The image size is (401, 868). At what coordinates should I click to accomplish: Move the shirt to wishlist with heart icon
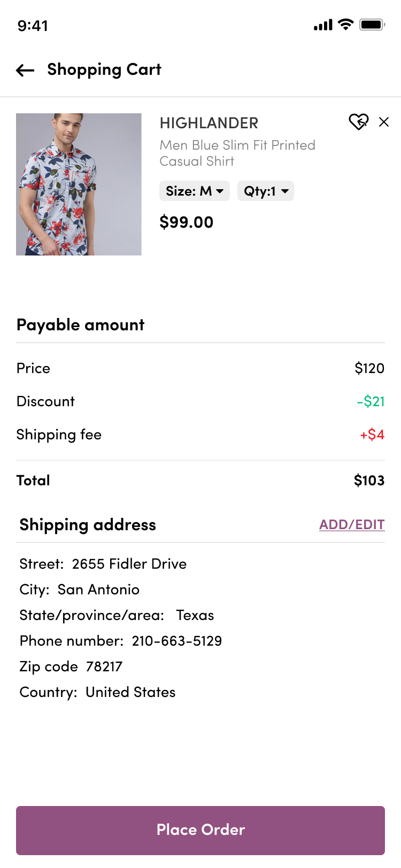click(x=358, y=122)
